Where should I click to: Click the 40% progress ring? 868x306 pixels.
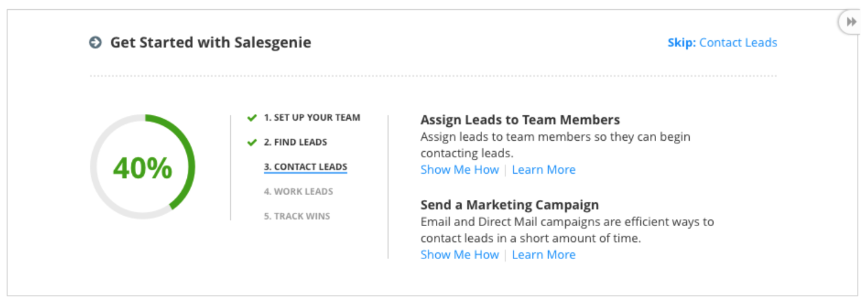143,167
